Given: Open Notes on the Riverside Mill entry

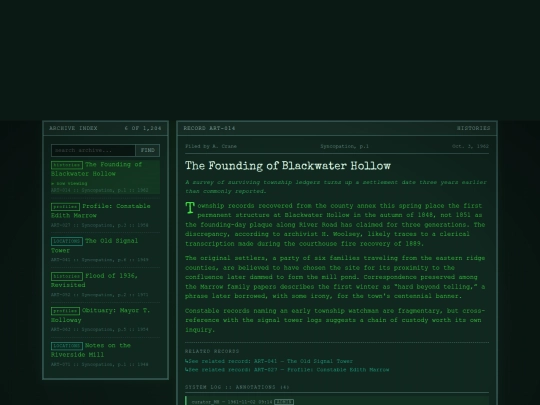Looking at the screenshot, I should coord(105,354).
